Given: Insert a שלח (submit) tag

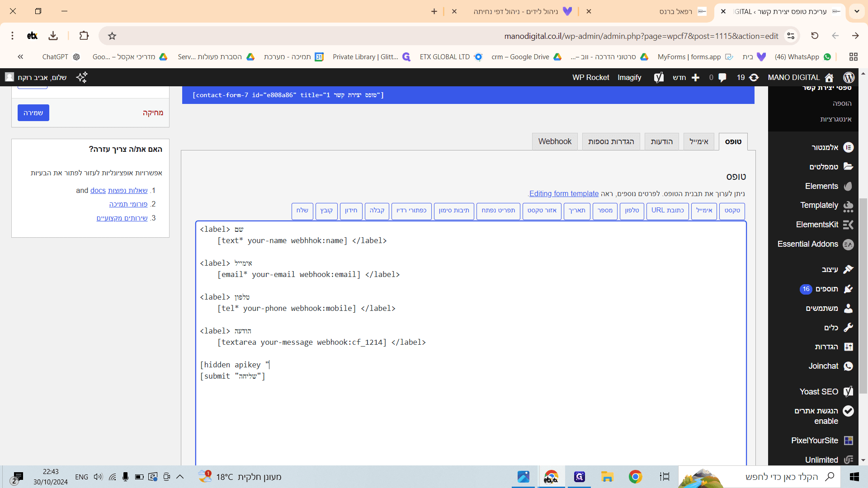Looking at the screenshot, I should tap(302, 211).
